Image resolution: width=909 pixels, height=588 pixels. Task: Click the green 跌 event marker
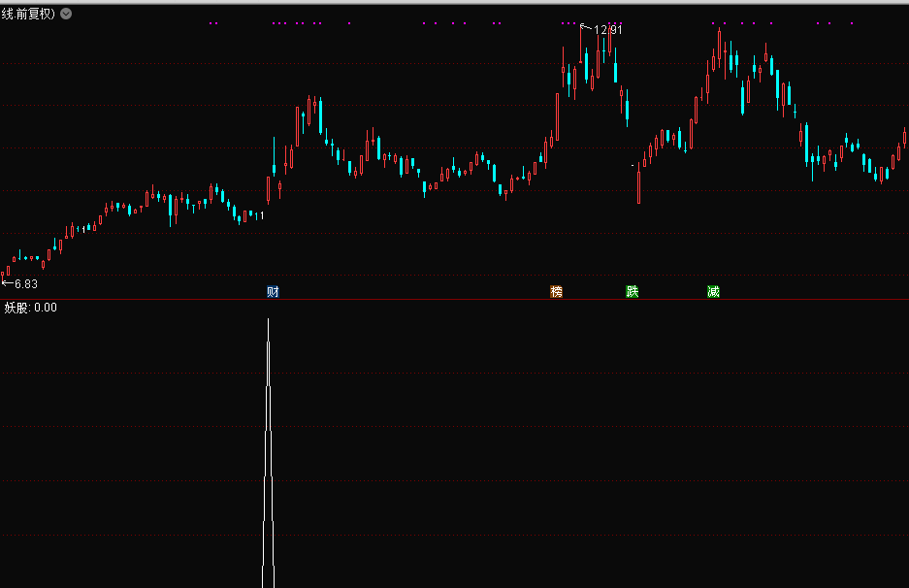[x=633, y=291]
